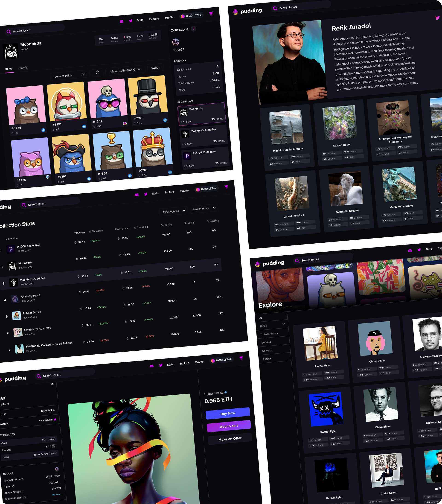Click the Add to cart button

[229, 426]
